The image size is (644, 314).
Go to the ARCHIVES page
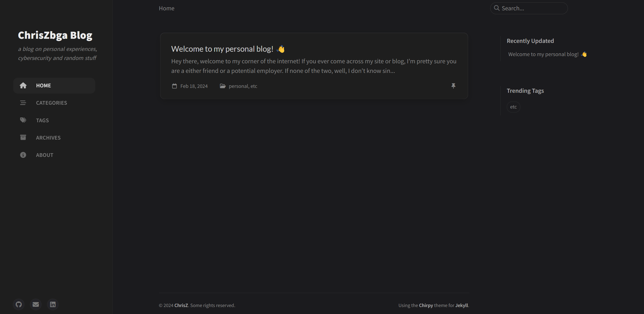[x=48, y=138]
